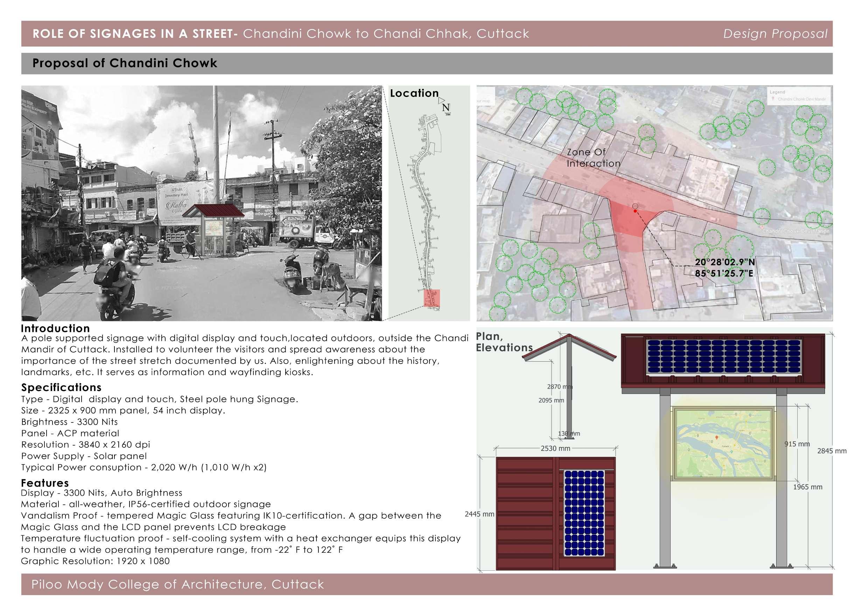
Task: Click the Legend heading in the map
Action: coord(777,92)
